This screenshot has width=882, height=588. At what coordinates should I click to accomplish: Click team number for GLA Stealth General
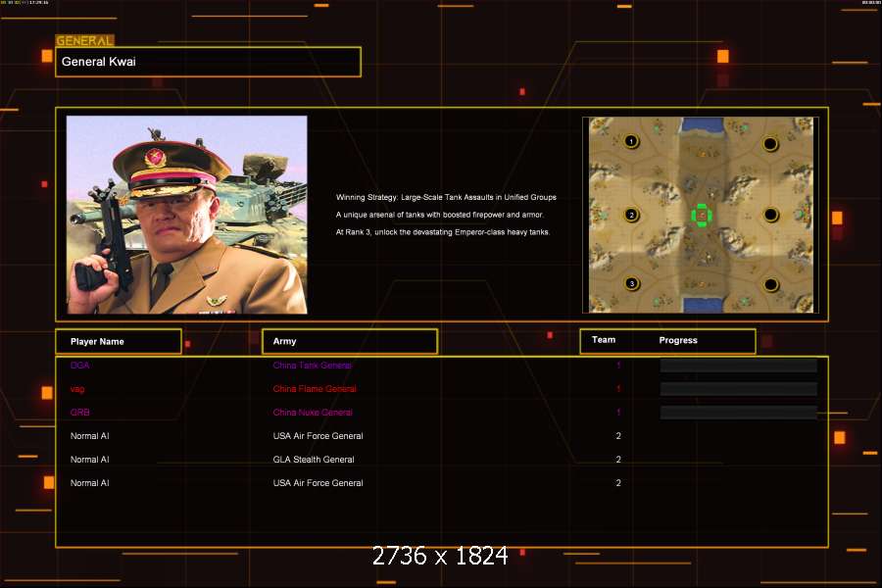(x=618, y=460)
